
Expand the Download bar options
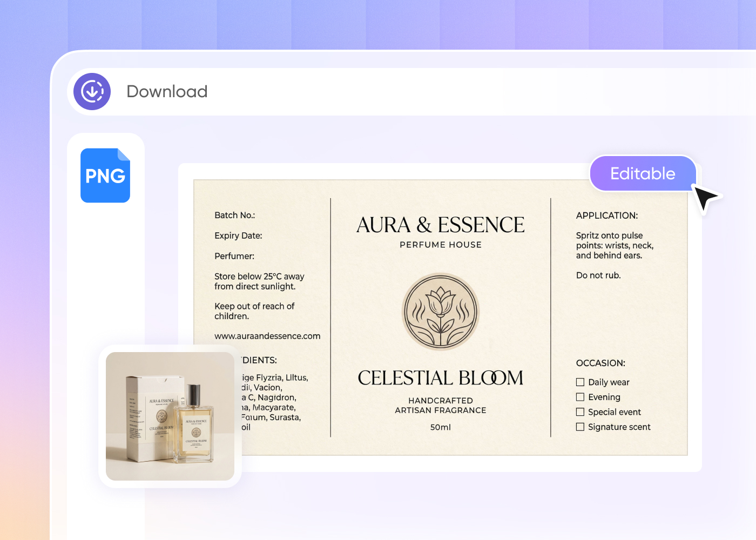coord(166,91)
